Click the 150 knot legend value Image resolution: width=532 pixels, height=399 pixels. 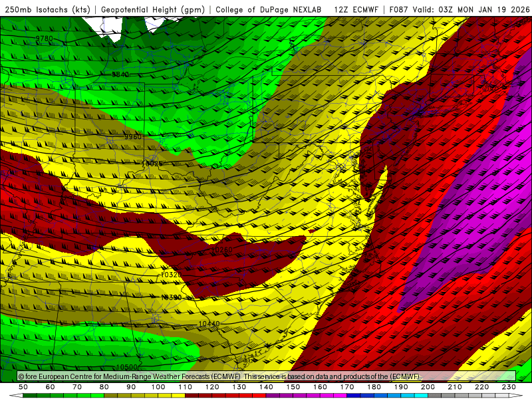pyautogui.click(x=293, y=387)
